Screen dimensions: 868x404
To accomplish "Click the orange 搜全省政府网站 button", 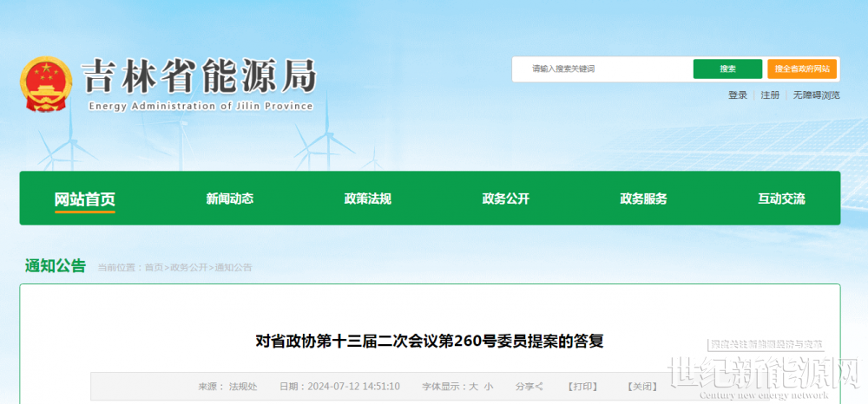I will click(x=802, y=69).
